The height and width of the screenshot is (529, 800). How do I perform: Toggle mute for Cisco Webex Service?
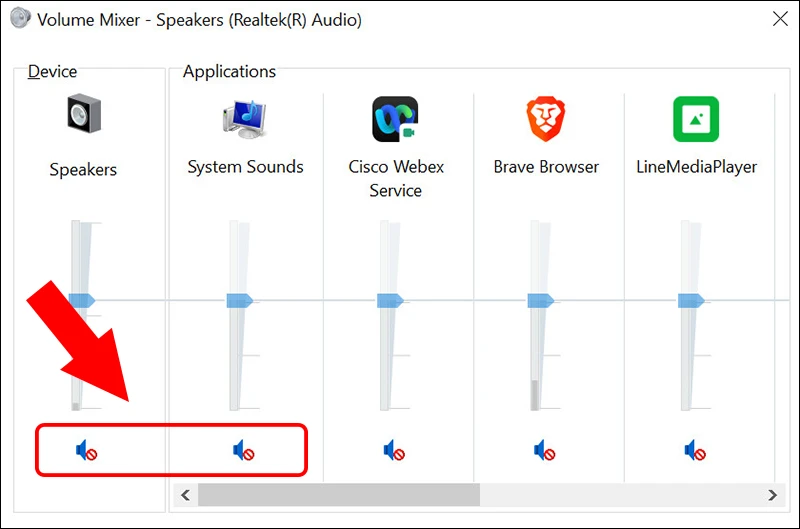[x=394, y=452]
